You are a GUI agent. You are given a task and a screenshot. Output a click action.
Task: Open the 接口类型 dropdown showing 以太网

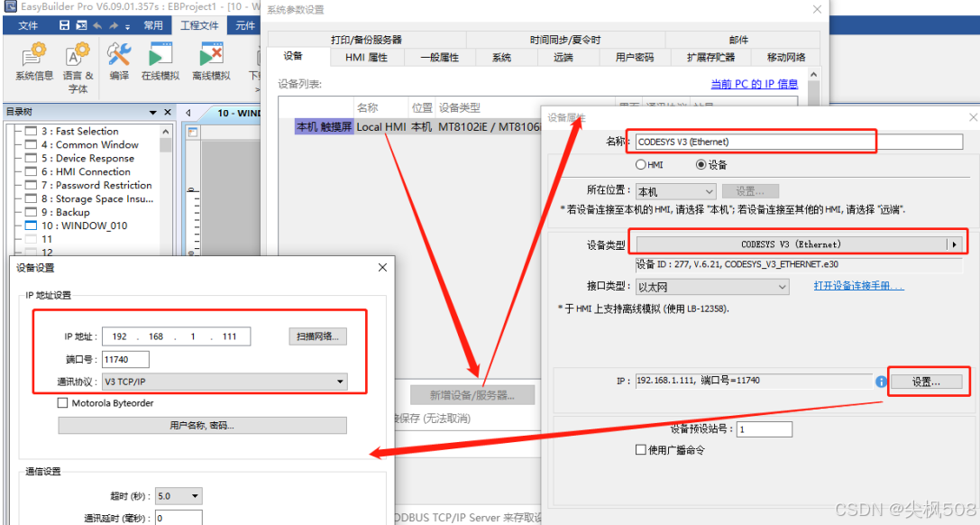[x=712, y=287]
